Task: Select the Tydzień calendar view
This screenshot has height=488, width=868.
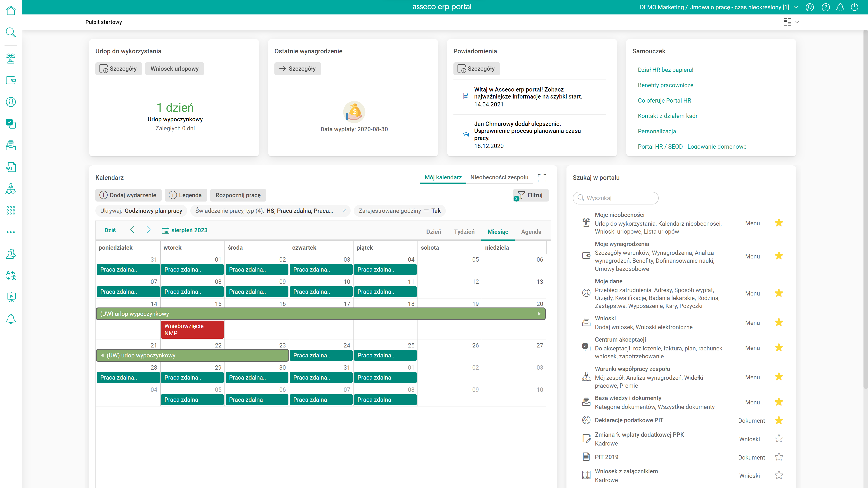Action: coord(464,232)
